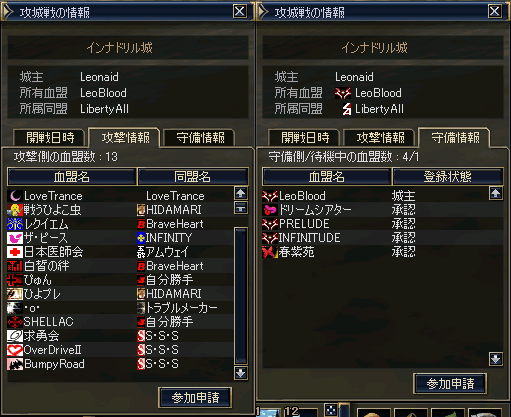This screenshot has width=511, height=417.
Task: Open 守備情報 tab in left window
Action: pos(200,138)
